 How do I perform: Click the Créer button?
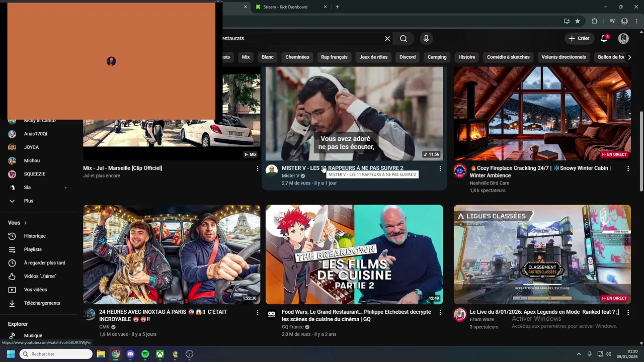(579, 39)
